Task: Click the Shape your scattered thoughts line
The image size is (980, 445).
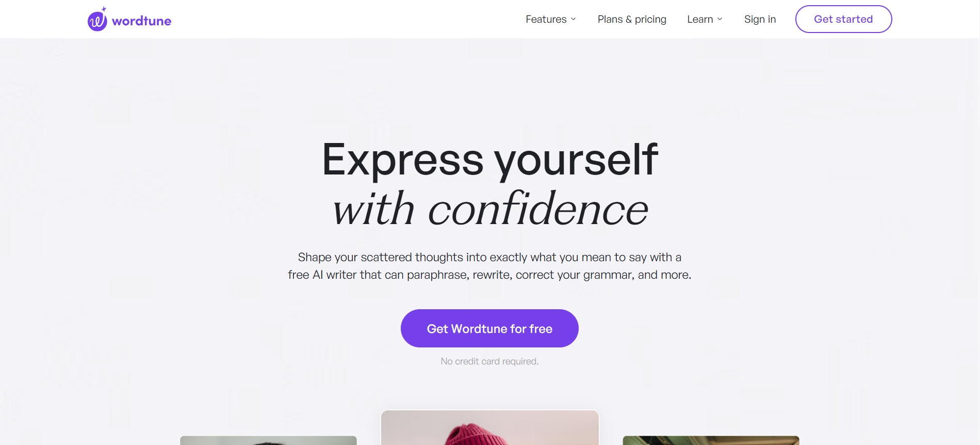Action: (x=489, y=257)
